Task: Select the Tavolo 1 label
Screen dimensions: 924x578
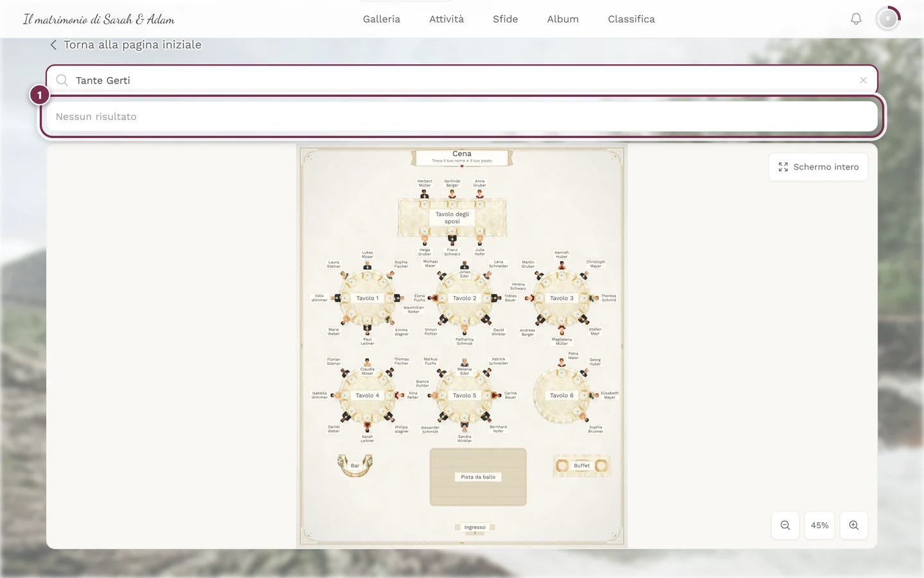Action: click(367, 298)
